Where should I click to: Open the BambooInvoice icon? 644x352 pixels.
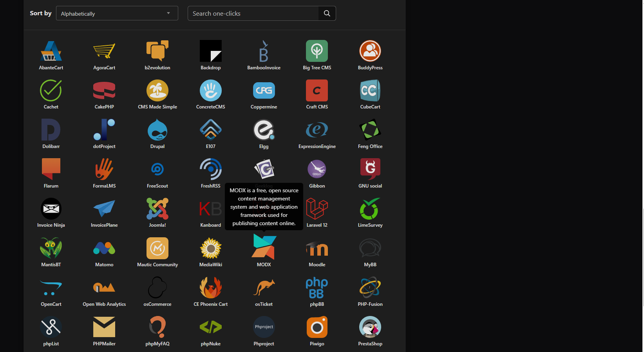click(x=264, y=51)
